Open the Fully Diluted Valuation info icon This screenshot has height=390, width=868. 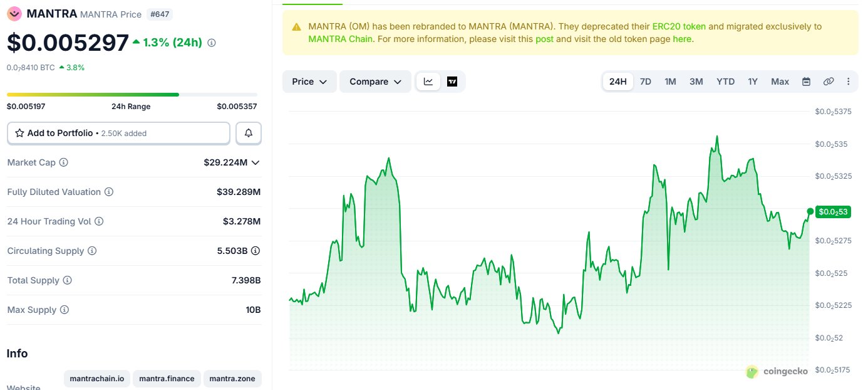click(108, 192)
